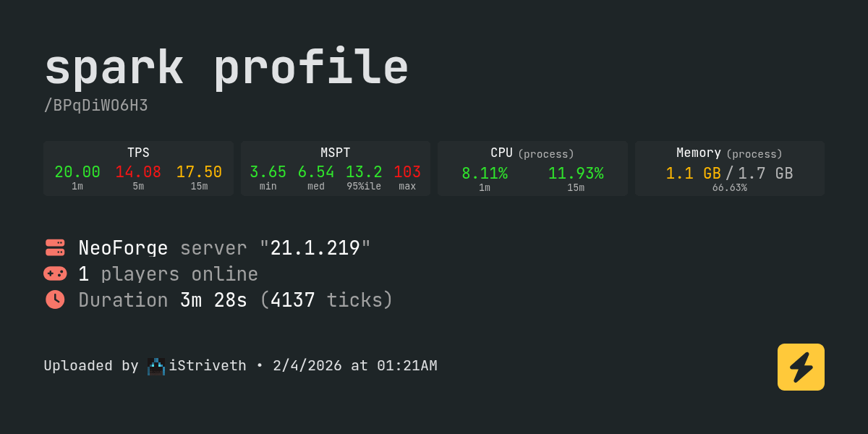This screenshot has height=434, width=868.
Task: Click the 3.65 min MSPT value
Action: tap(268, 172)
